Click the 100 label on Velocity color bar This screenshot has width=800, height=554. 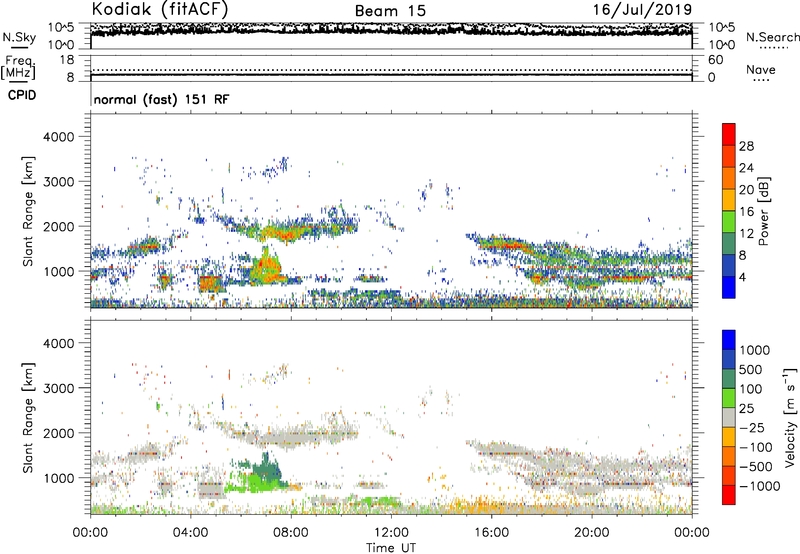(752, 389)
